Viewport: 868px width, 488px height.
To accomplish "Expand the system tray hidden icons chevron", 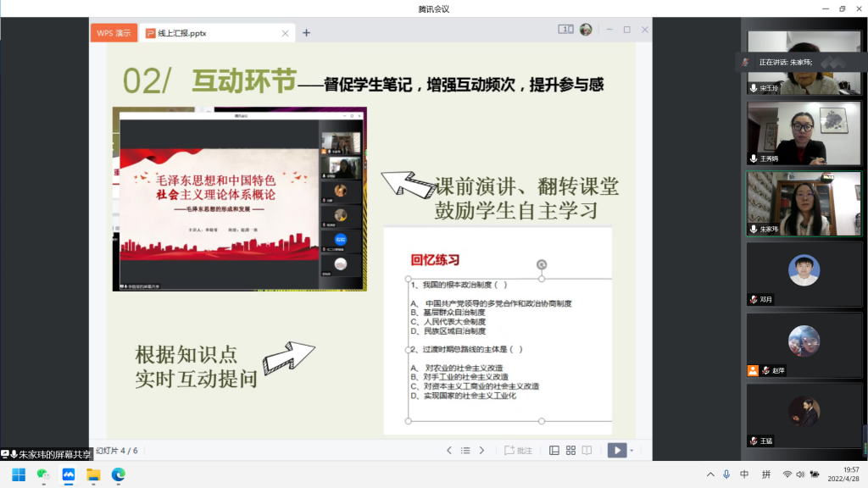I will 710,474.
